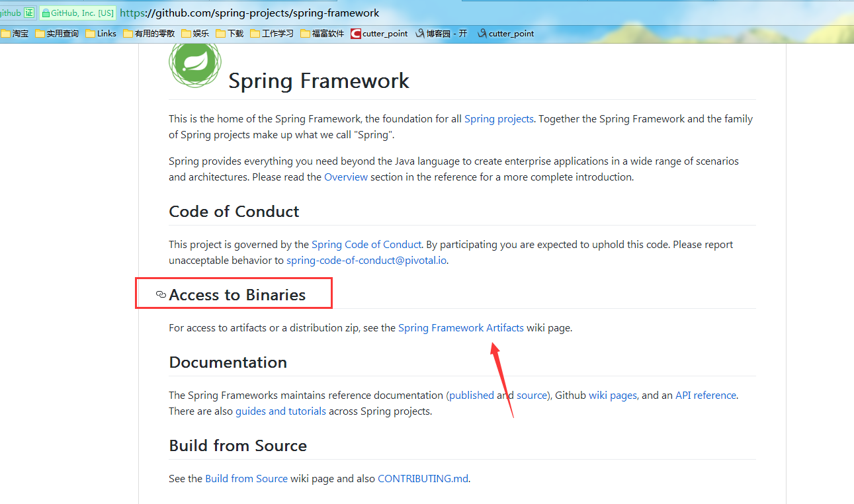The width and height of the screenshot is (854, 504).
Task: Open the cutter_point bookmark with red C icon
Action: [379, 34]
